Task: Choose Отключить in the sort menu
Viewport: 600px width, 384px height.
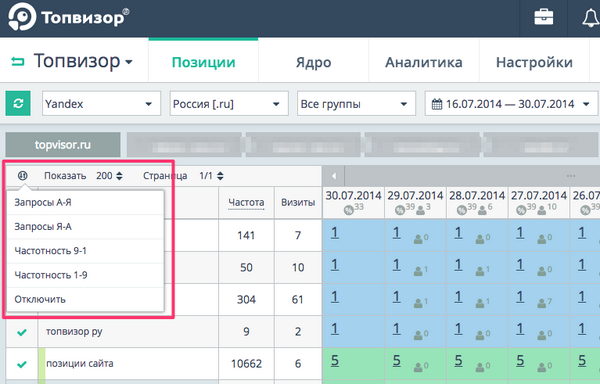Action: click(x=85, y=299)
